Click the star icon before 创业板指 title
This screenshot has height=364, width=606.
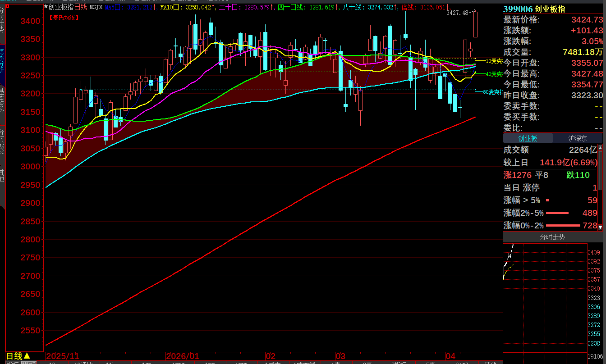(x=46, y=7)
